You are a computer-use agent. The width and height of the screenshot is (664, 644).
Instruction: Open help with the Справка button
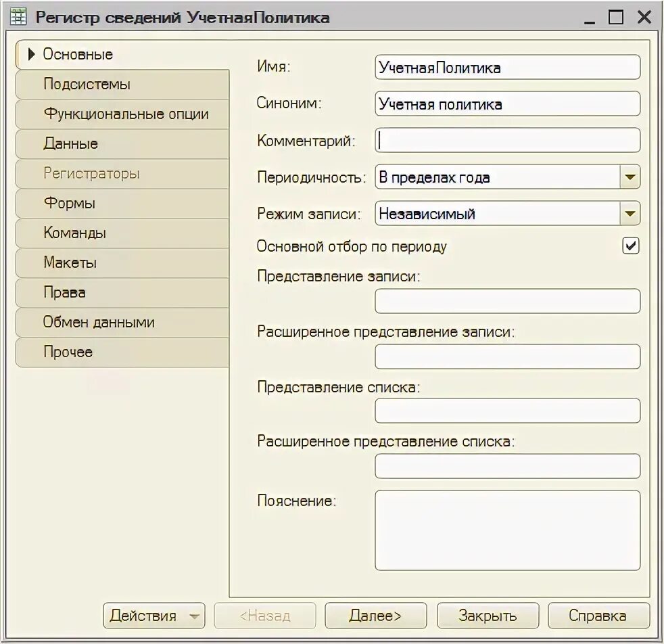598,615
